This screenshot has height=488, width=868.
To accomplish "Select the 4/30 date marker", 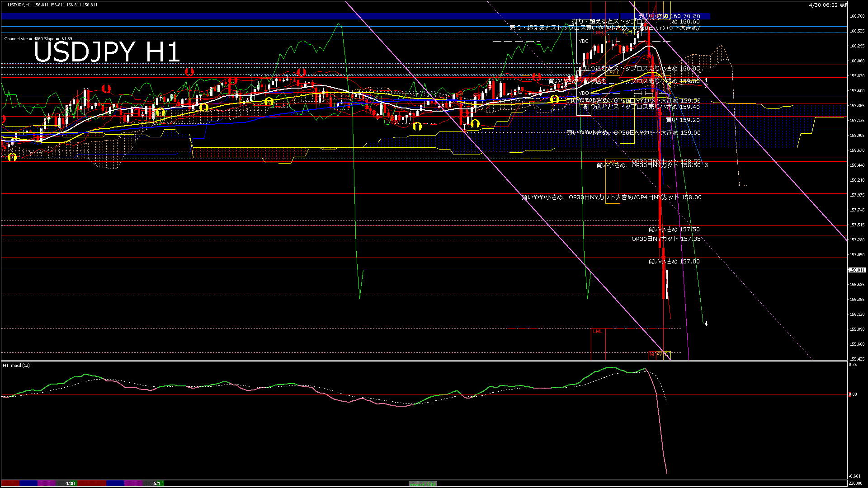I will tap(70, 483).
